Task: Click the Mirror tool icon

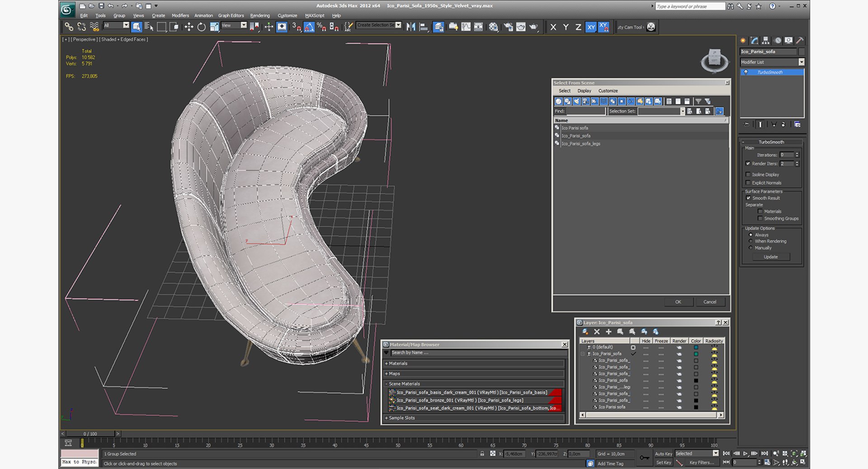Action: (410, 27)
